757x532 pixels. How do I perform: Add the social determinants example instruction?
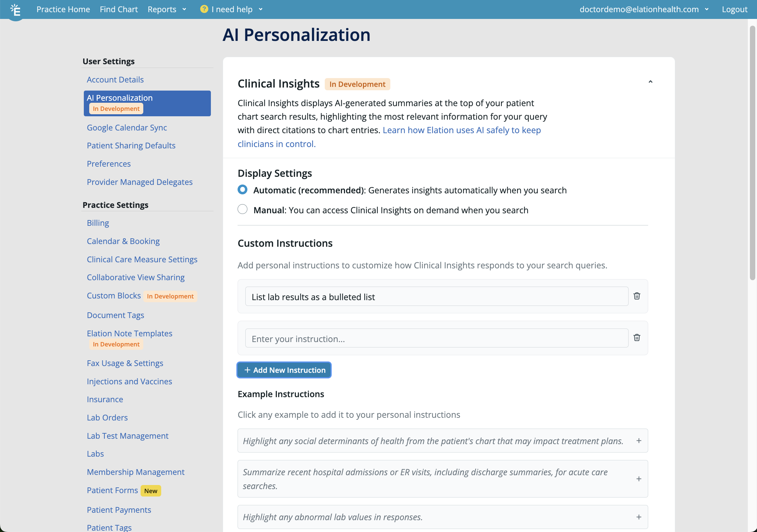[x=638, y=441]
